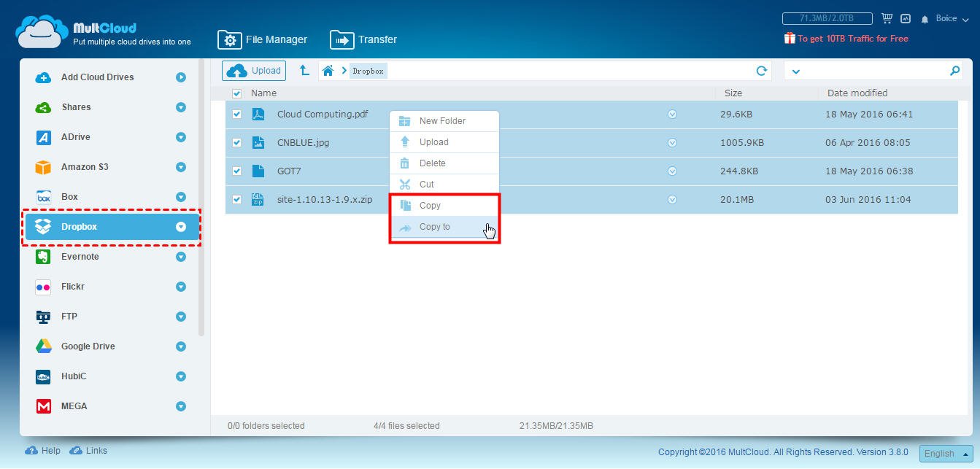The height and width of the screenshot is (469, 980).
Task: Choose Copy to in context menu
Action: pos(444,227)
